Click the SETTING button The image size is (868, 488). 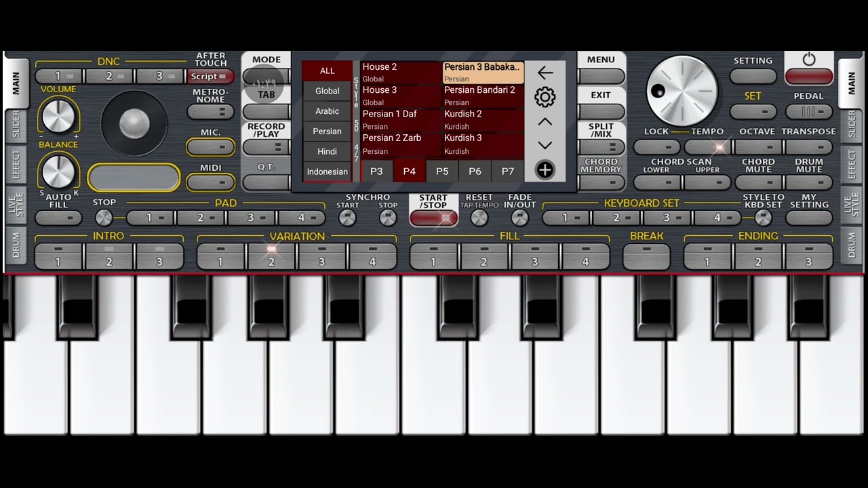pos(753,77)
